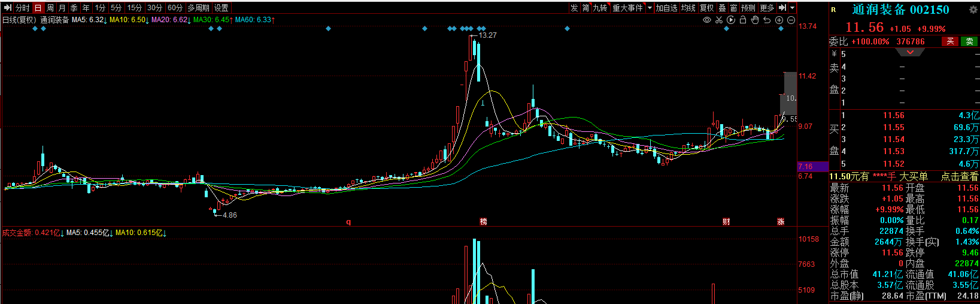Click the 涨 marker on timeline
The width and height of the screenshot is (980, 304).
point(781,222)
